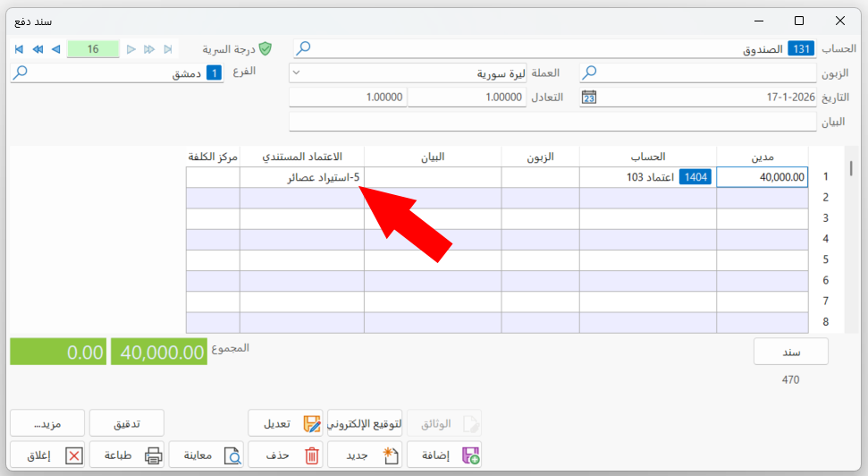Minimize the سند دفع window

click(759, 21)
